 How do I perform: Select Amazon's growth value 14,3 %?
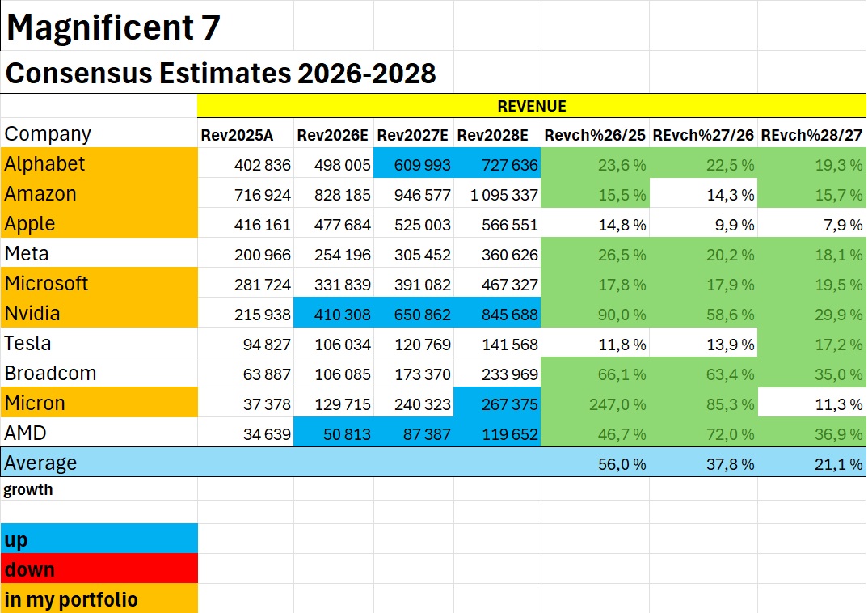tap(704, 194)
